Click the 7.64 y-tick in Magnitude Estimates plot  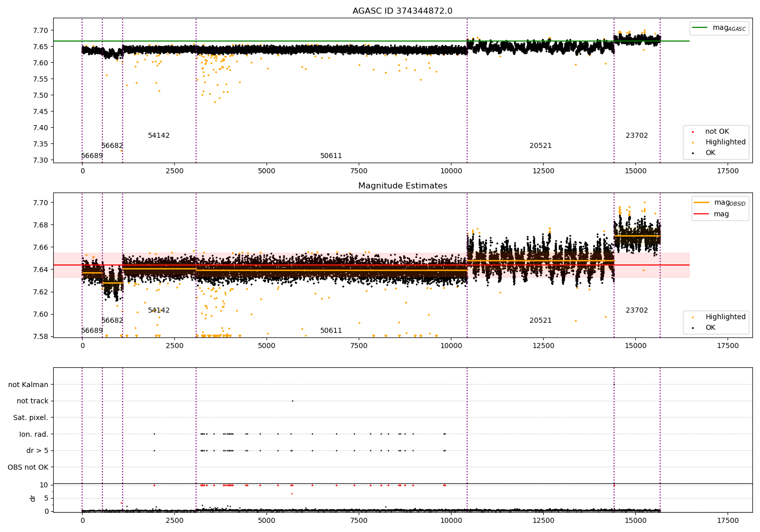tap(41, 270)
